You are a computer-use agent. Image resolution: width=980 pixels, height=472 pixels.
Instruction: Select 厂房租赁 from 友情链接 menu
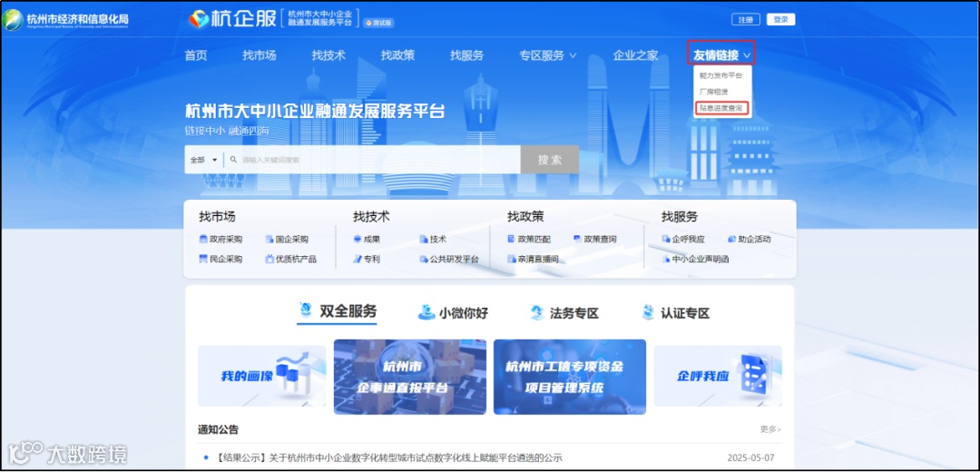[x=714, y=92]
